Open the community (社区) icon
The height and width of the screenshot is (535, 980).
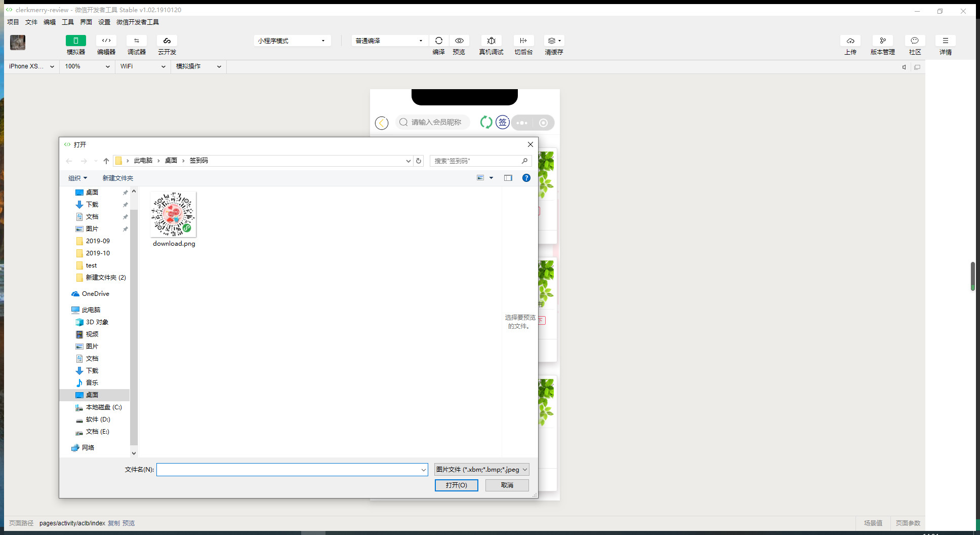pyautogui.click(x=915, y=41)
